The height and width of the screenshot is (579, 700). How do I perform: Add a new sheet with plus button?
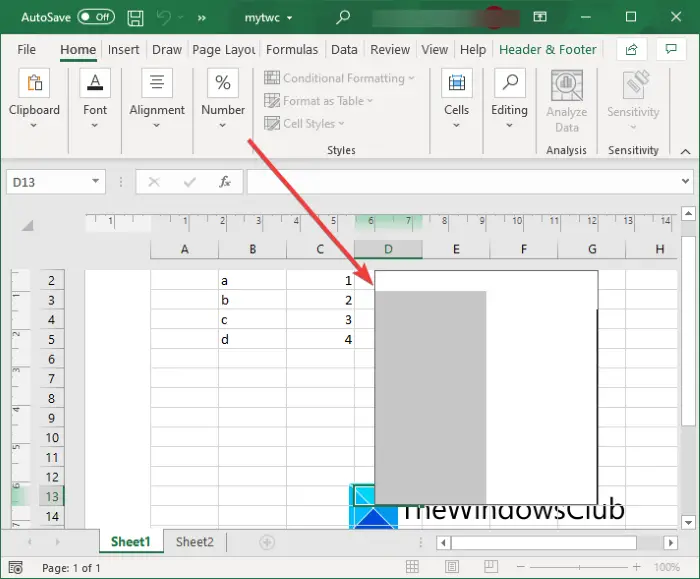tap(267, 542)
